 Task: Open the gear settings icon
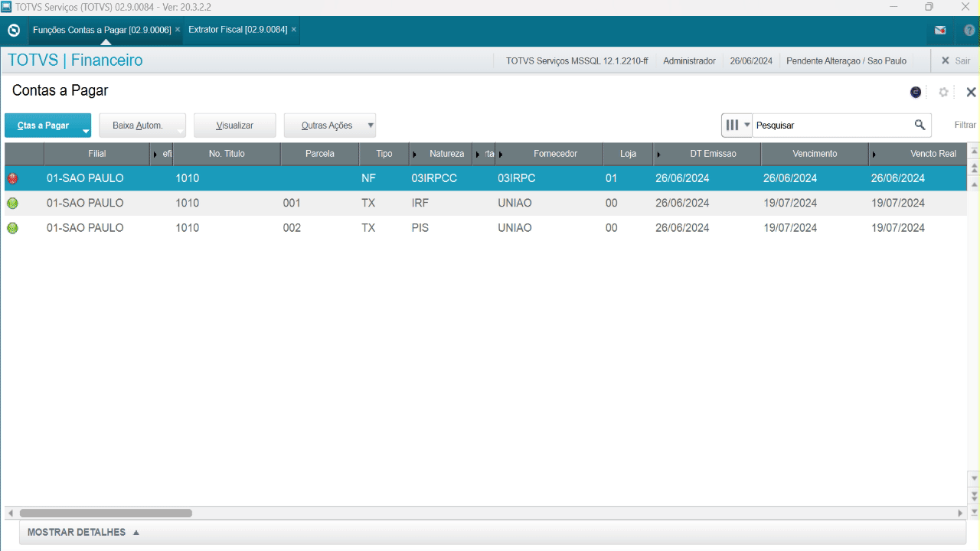943,92
